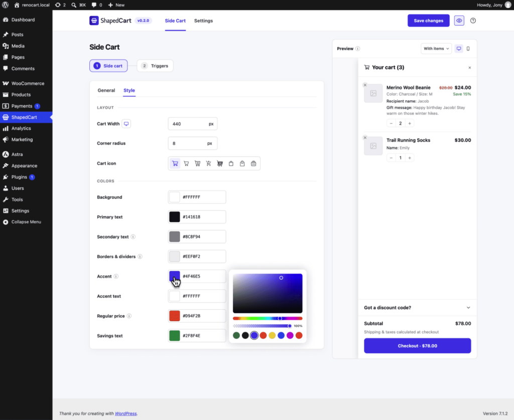Click New in the admin bar
514x420 pixels.
click(116, 5)
